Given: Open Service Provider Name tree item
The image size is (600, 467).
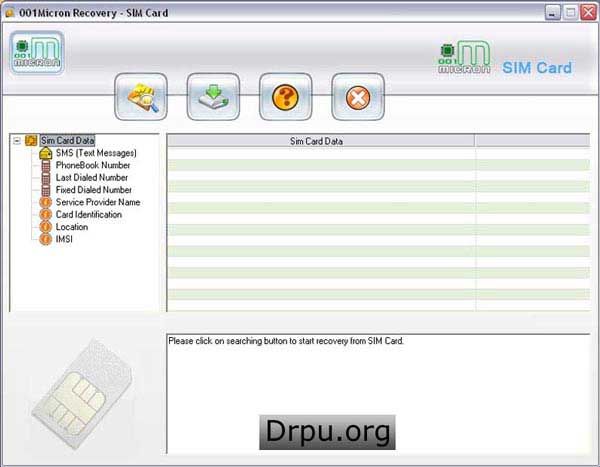Looking at the screenshot, I should [x=98, y=202].
